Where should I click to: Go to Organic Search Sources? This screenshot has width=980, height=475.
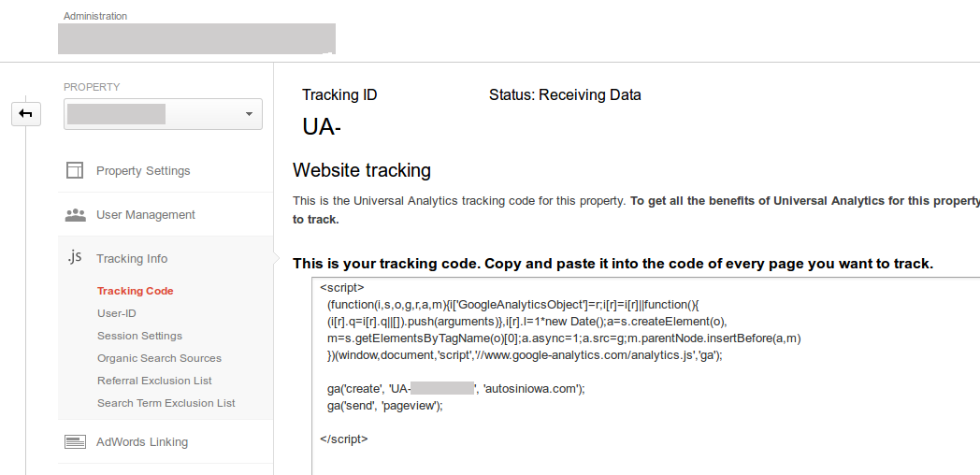pyautogui.click(x=160, y=358)
